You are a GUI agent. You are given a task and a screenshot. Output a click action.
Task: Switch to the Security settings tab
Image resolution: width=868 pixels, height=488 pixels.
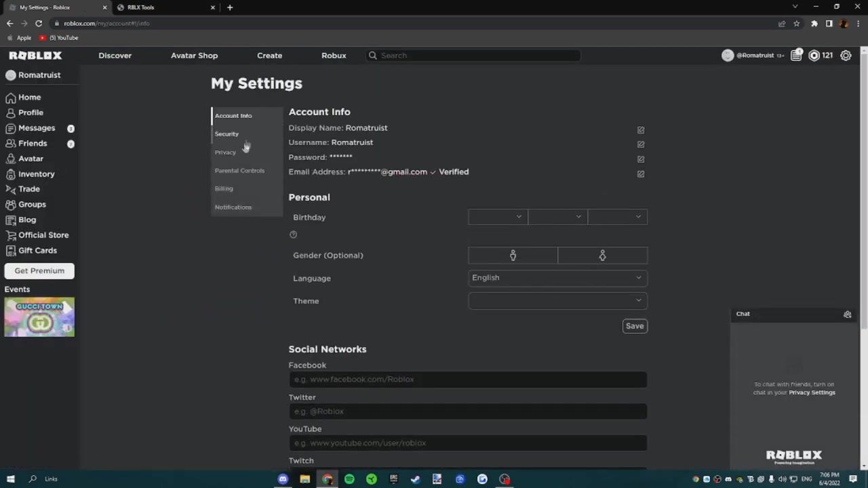(x=247, y=134)
